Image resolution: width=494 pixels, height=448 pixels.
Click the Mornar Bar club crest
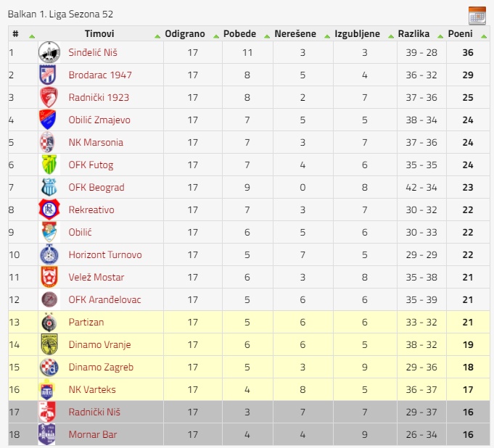coord(46,434)
